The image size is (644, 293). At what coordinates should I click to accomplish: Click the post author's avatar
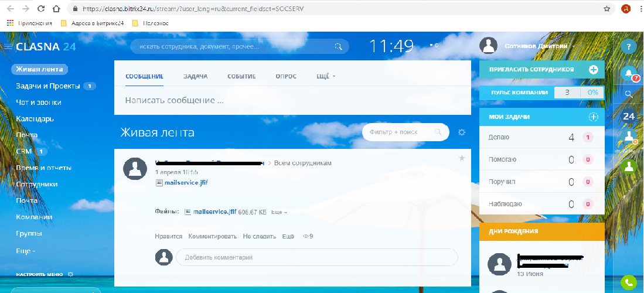click(x=135, y=169)
